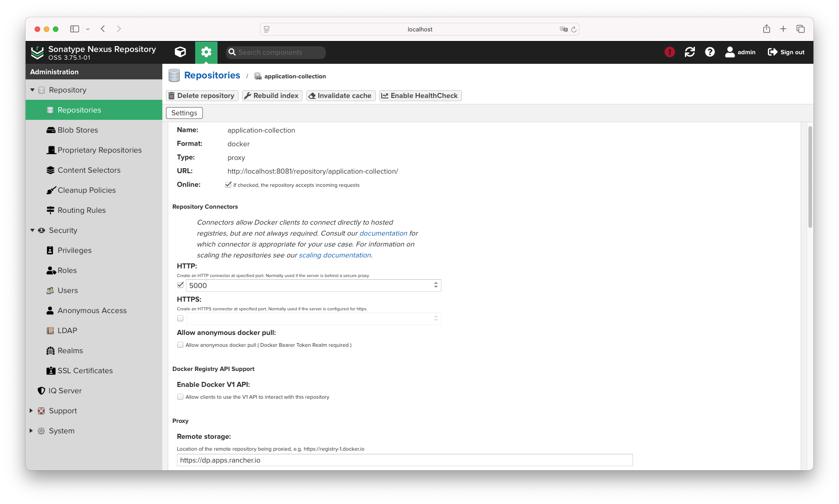Enable the HTTPS connector checkbox

click(181, 319)
